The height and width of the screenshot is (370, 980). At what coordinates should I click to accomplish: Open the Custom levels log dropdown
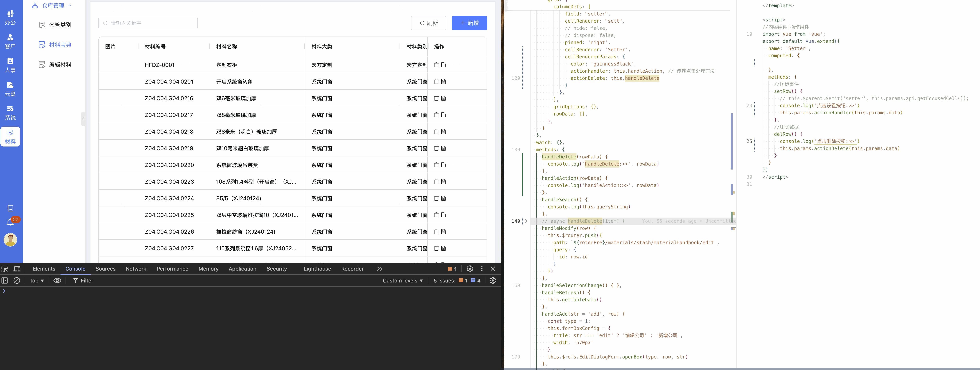coord(403,280)
